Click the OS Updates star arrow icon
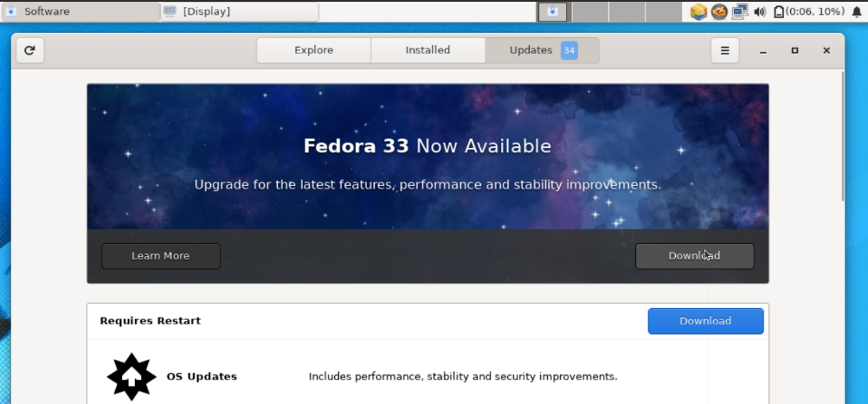The width and height of the screenshot is (868, 404). tap(132, 377)
